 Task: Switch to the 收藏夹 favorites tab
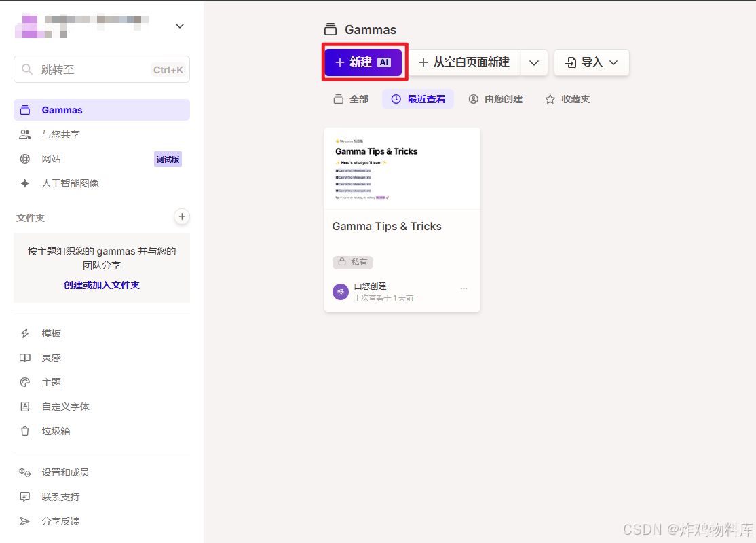coord(567,99)
